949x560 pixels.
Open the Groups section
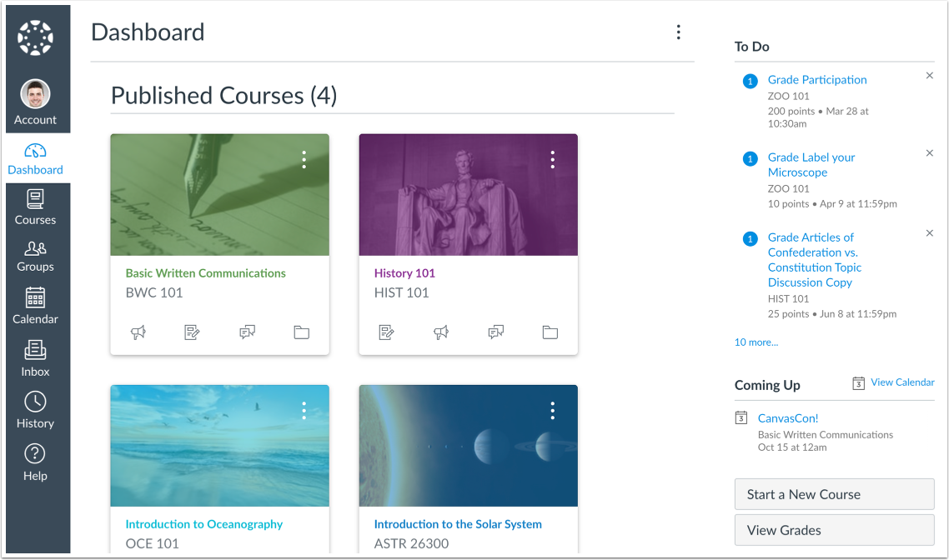coord(35,257)
